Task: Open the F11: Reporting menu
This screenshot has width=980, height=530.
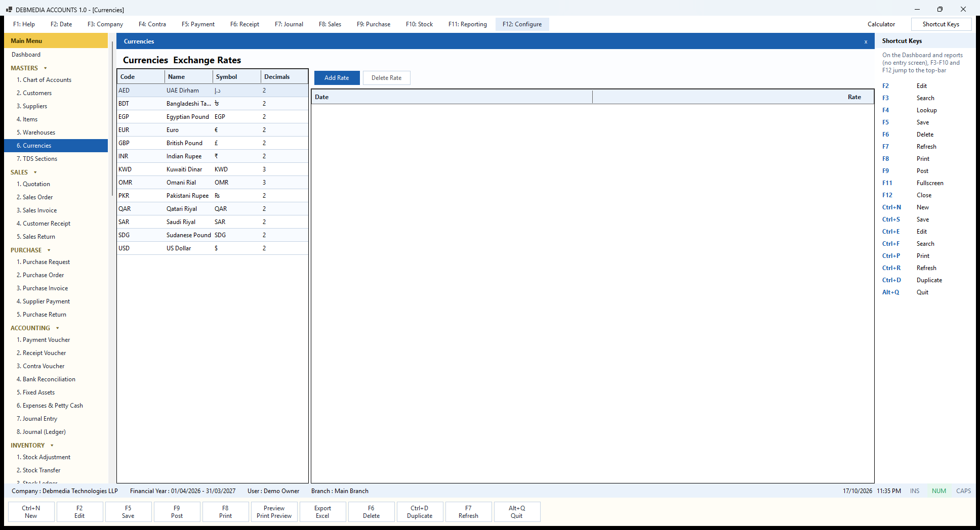Action: click(x=467, y=24)
